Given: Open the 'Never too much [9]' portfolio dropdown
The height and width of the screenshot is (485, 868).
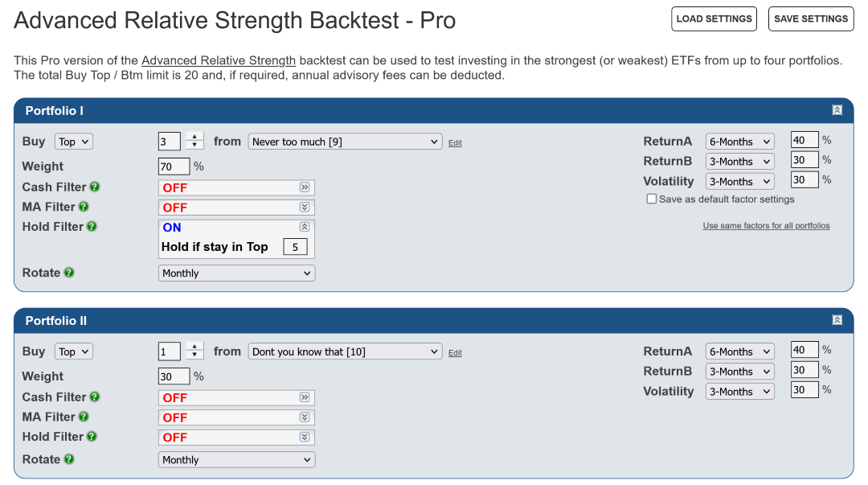Looking at the screenshot, I should coord(345,142).
